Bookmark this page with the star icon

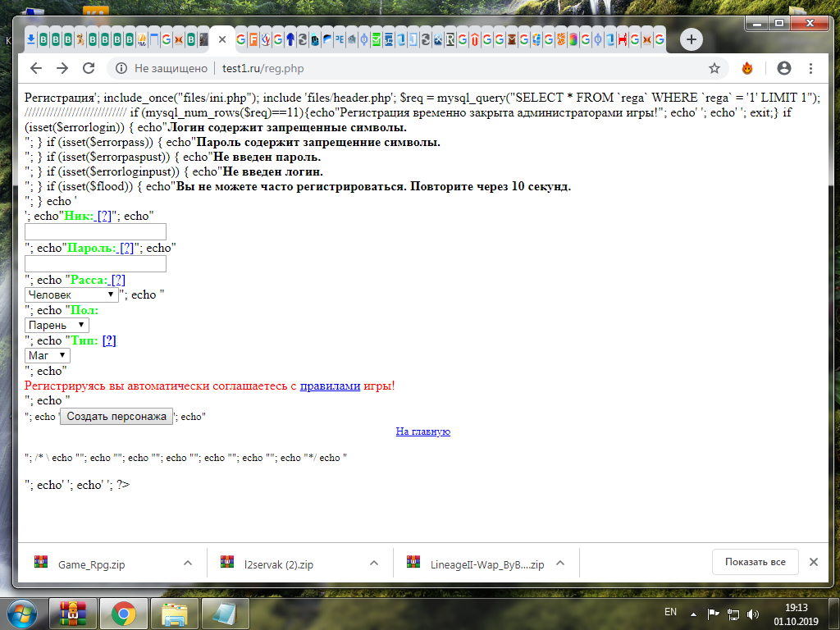(714, 68)
